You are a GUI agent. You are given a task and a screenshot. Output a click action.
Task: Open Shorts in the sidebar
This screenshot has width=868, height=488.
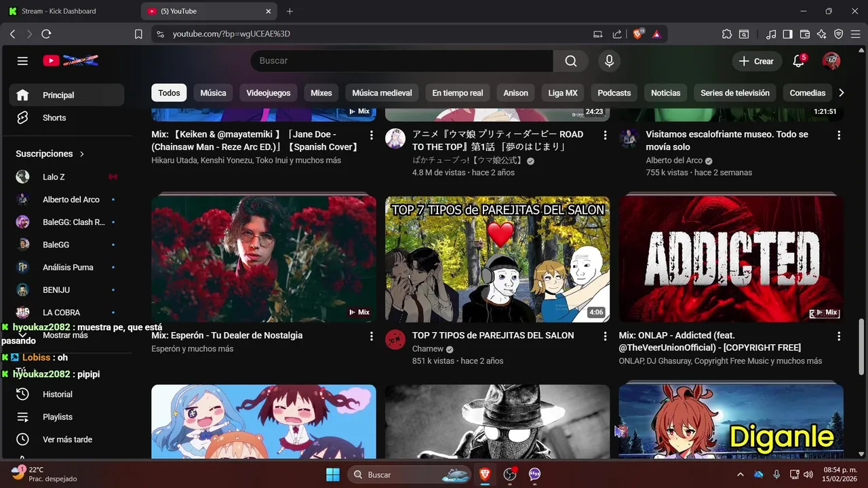coord(66,117)
